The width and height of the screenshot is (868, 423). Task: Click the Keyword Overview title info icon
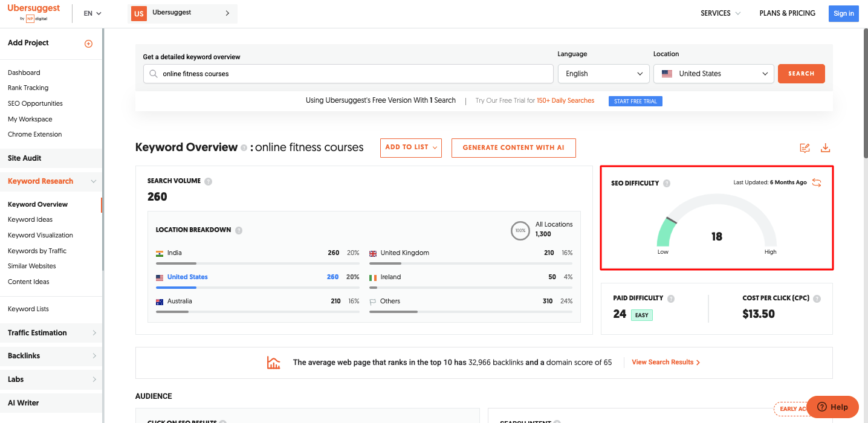pyautogui.click(x=244, y=147)
